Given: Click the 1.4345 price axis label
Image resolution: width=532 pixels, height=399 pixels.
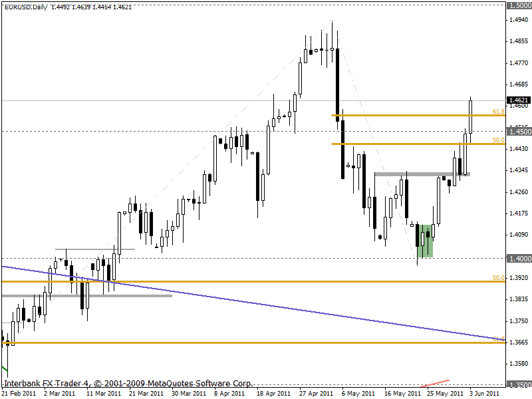Looking at the screenshot, I should coord(519,170).
